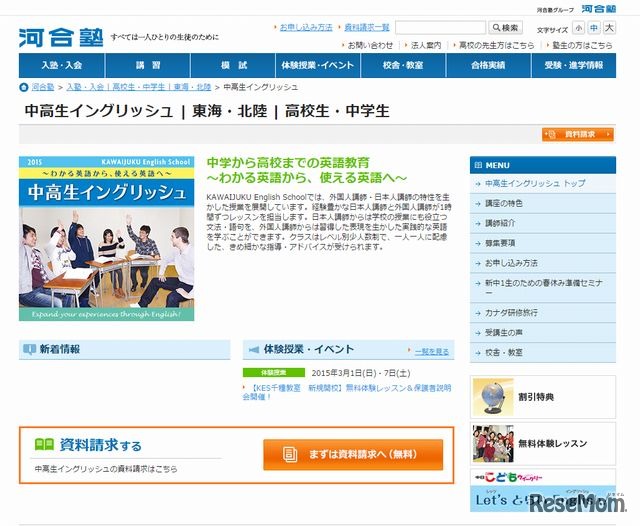Open 法人案内 header link
Screen dimensions: 640x526
426,45
